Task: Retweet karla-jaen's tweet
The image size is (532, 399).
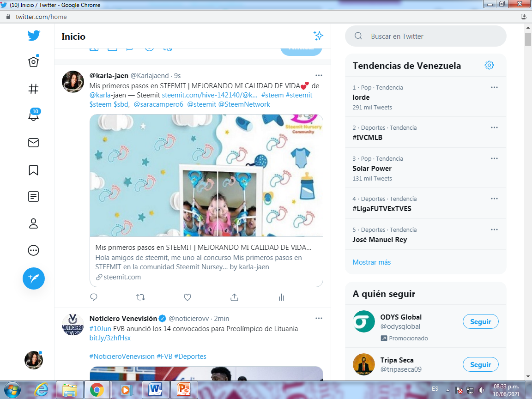Action: (140, 297)
